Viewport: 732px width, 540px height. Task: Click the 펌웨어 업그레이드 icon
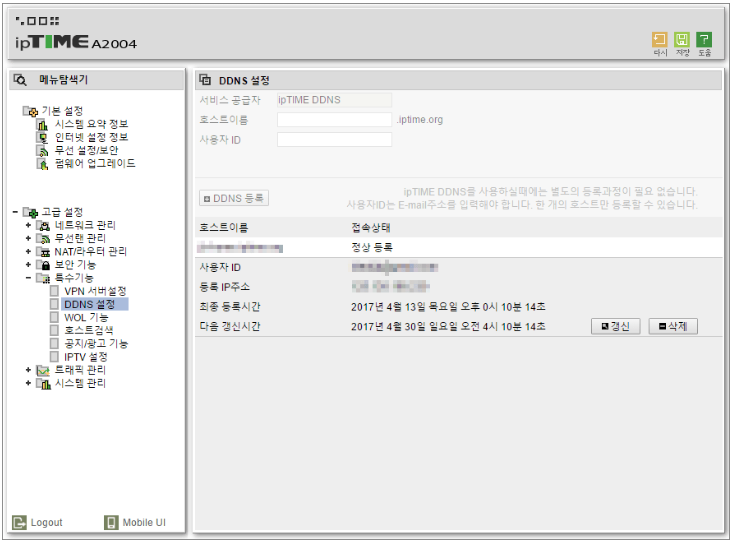(42, 164)
